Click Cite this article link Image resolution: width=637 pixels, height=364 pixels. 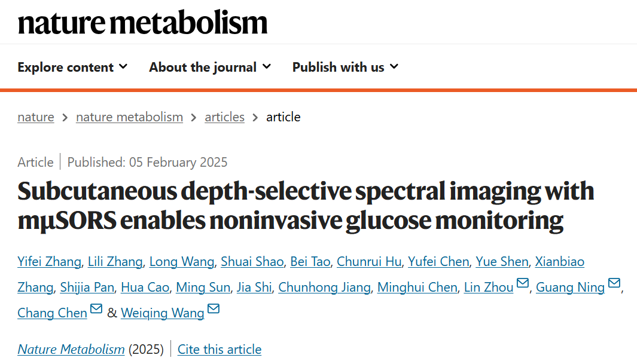[220, 350]
